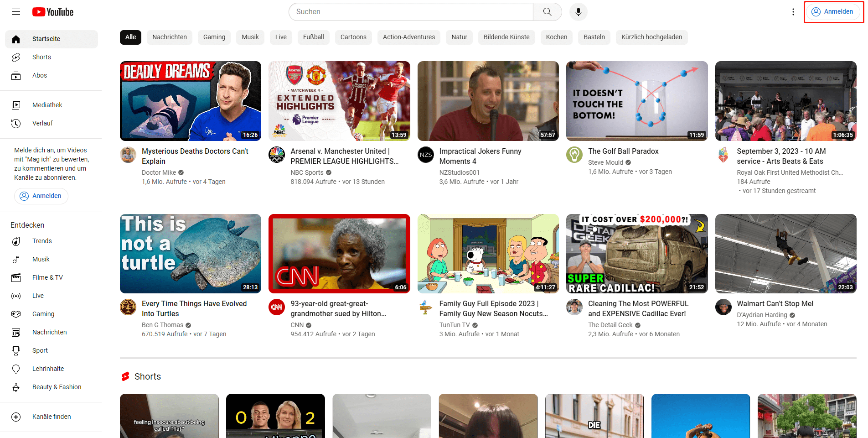Screen dimensions: 868x438
Task: Play Deadly Dreams video thumbnail
Action: pyautogui.click(x=191, y=101)
